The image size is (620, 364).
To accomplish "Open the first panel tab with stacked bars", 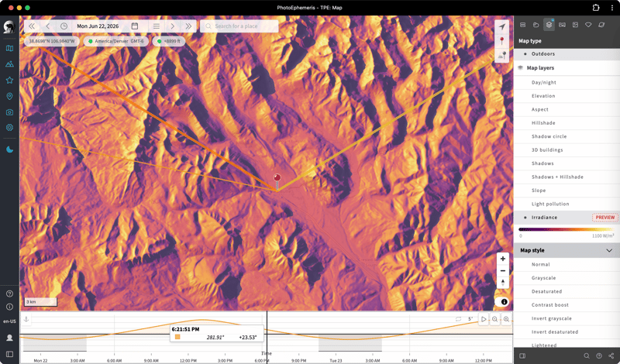I will (x=522, y=25).
